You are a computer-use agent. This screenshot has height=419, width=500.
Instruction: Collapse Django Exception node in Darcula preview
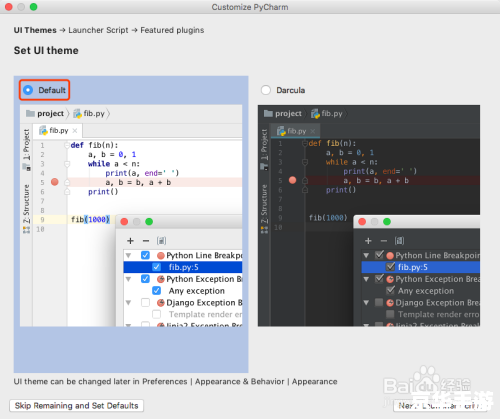[x=366, y=303]
